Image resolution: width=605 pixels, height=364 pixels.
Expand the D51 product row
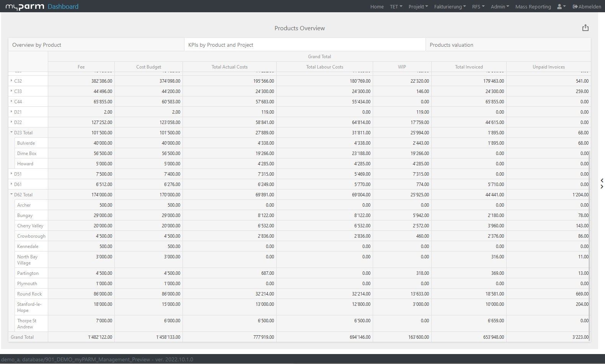[x=11, y=174]
